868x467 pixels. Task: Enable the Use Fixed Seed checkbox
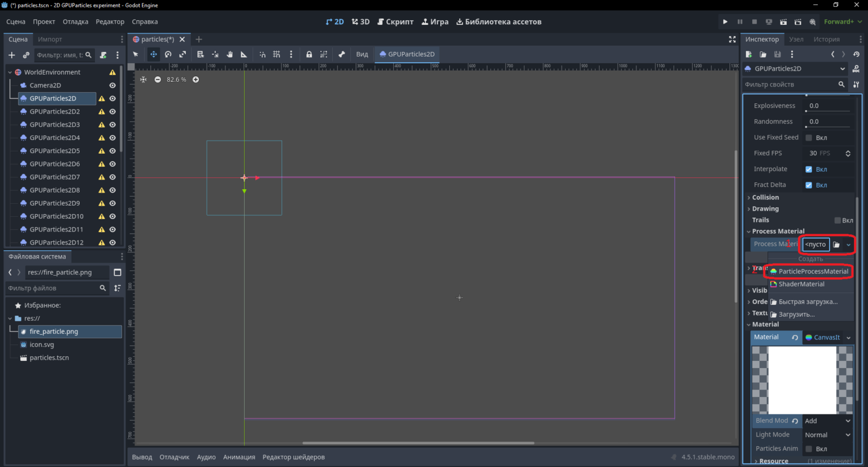pos(809,138)
